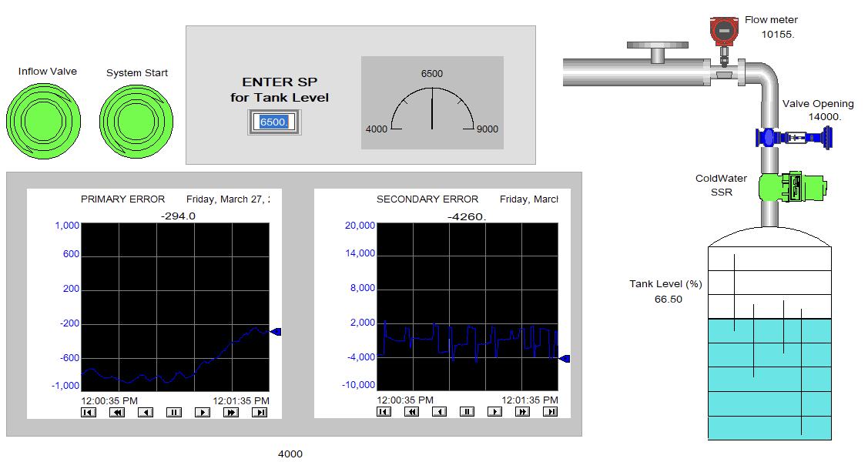Jump to end of Primary Error trend
Image resolution: width=868 pixels, height=462 pixels.
(260, 412)
